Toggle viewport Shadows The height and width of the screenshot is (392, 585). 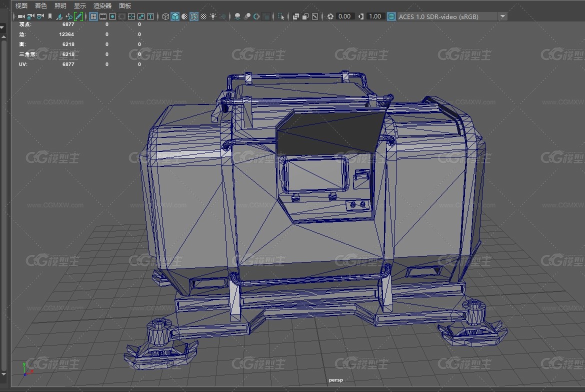click(x=222, y=16)
